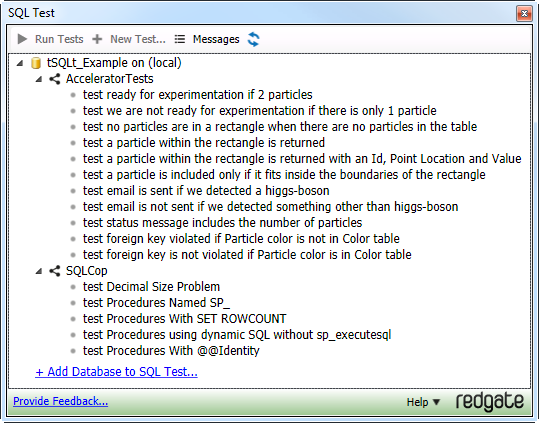539x423 pixels.
Task: Open '+ Add Database to SQL Test...' link
Action: pyautogui.click(x=116, y=372)
